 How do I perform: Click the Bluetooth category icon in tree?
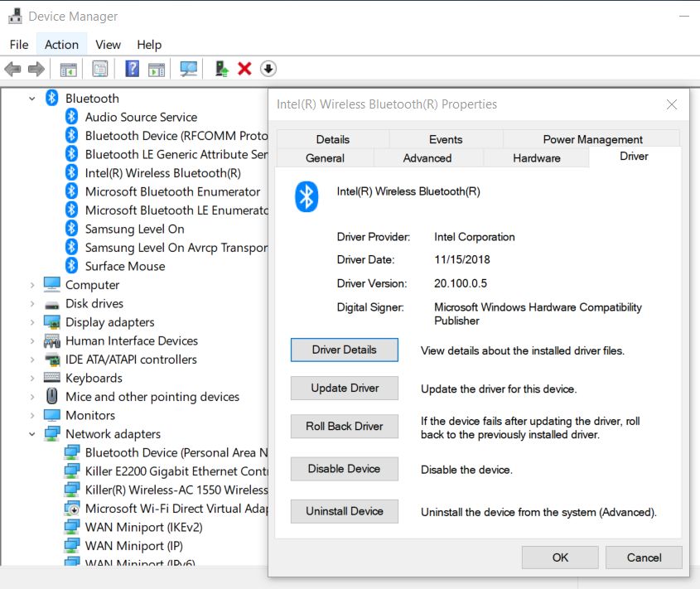point(52,98)
